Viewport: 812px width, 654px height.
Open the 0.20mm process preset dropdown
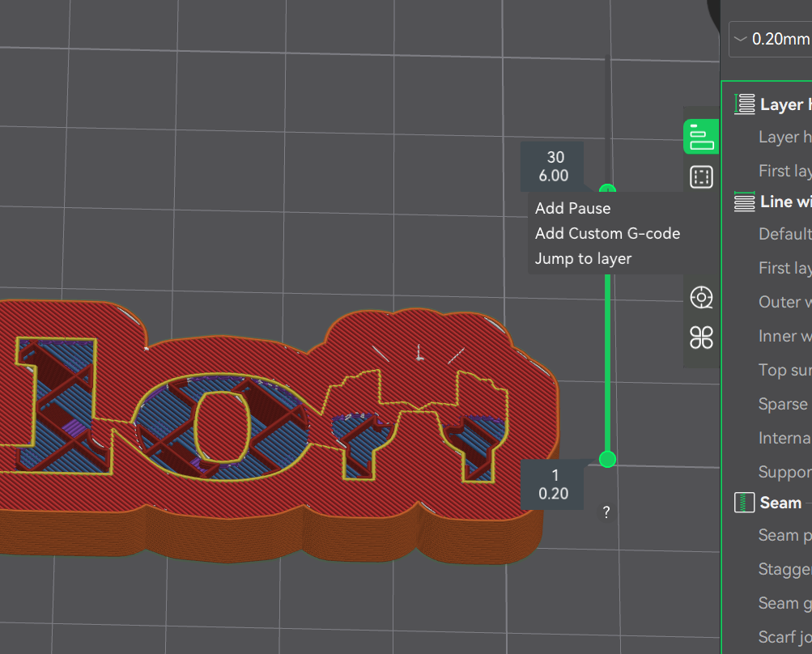click(769, 39)
